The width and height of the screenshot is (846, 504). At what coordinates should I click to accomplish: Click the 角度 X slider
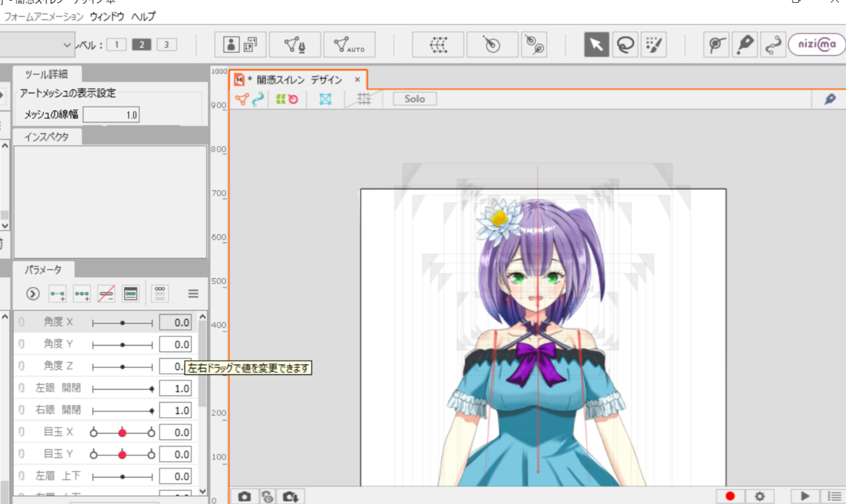click(x=123, y=323)
